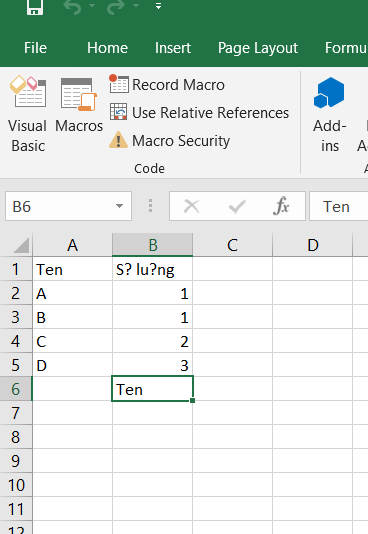Click the Undo arrow
368x534 pixels.
click(x=72, y=6)
